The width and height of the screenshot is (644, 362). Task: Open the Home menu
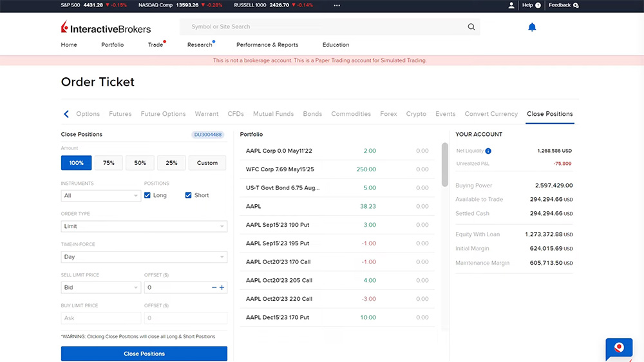(x=69, y=45)
